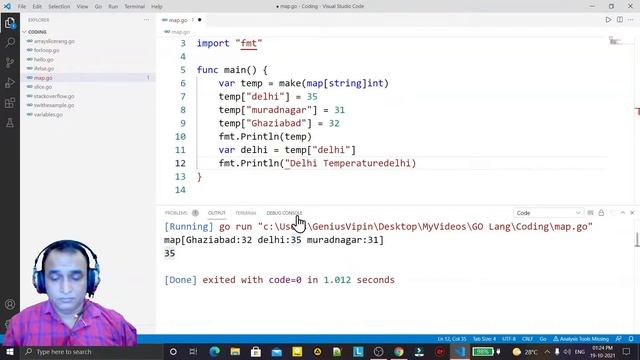Open the View menu
Viewport: 640px width, 360px height.
point(82,6)
